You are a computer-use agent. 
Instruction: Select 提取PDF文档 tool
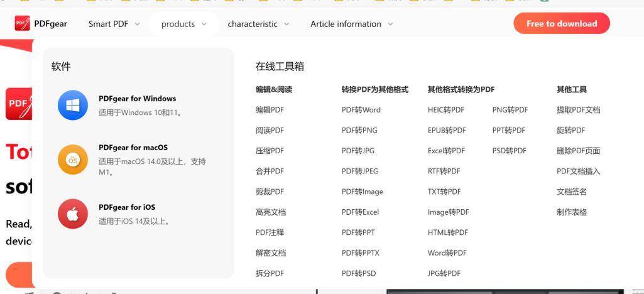(578, 110)
